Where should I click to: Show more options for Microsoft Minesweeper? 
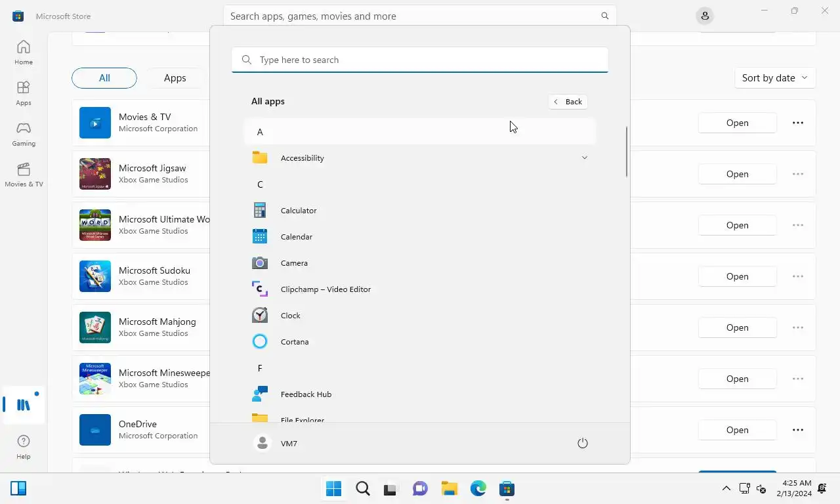798,379
